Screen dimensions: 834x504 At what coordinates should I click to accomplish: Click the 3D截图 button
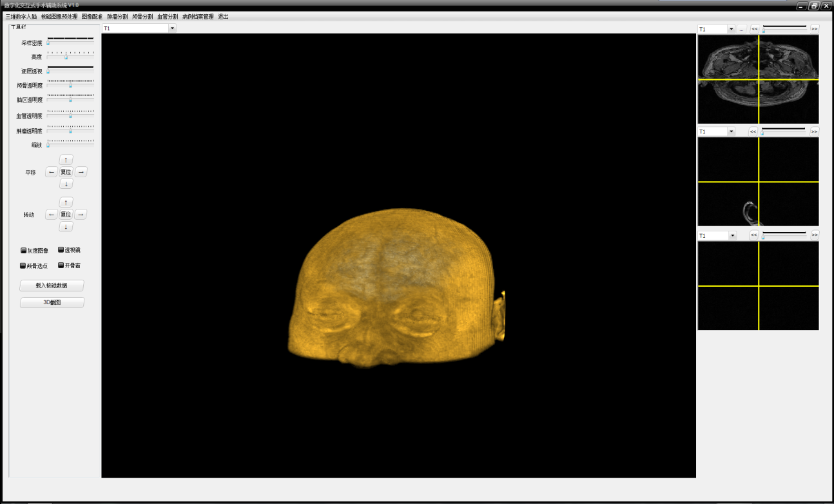(x=52, y=302)
